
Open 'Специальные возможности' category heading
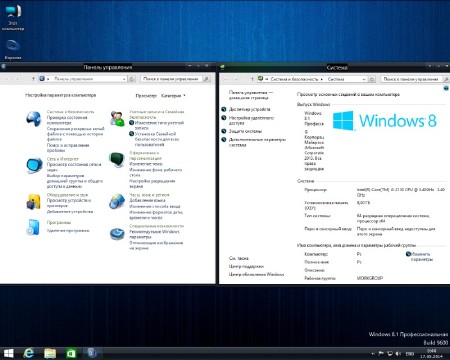156,226
